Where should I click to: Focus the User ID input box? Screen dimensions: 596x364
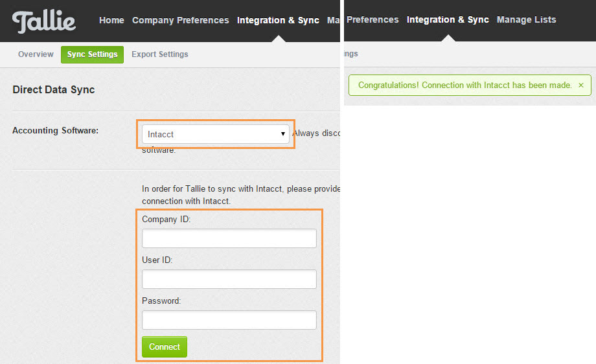click(229, 279)
